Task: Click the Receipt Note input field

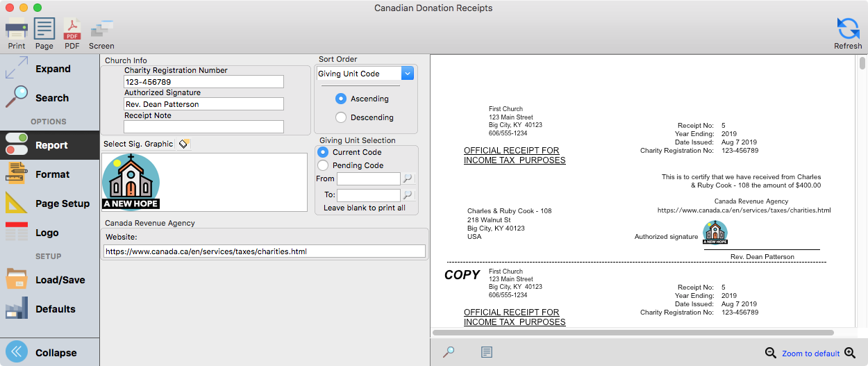Action: pos(203,126)
